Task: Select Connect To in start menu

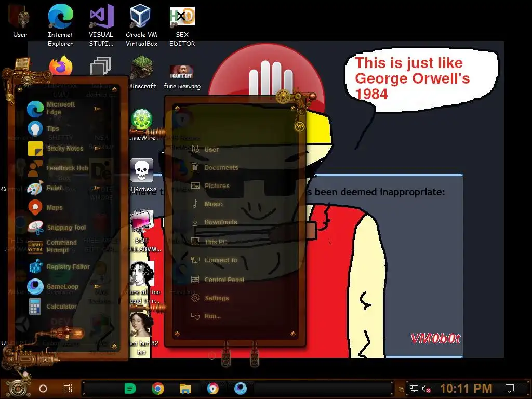Action: pyautogui.click(x=214, y=260)
